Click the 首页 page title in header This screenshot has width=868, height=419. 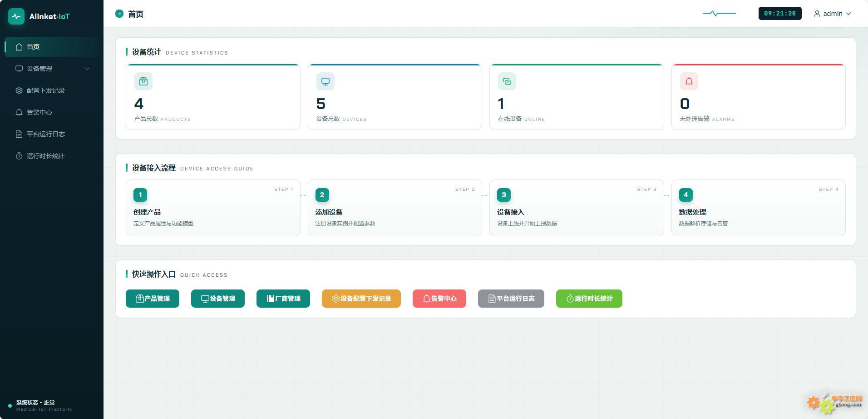pyautogui.click(x=136, y=14)
